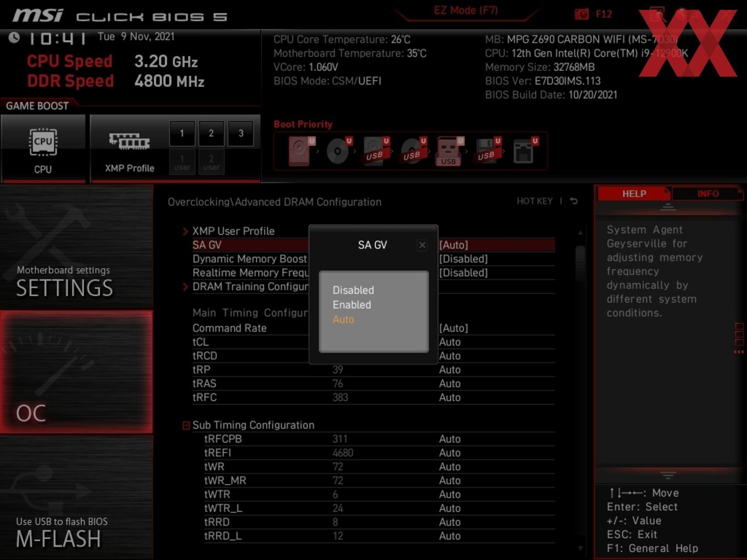Select the Dynamic Memory Boost row label
This screenshot has height=560, width=747.
click(x=249, y=259)
